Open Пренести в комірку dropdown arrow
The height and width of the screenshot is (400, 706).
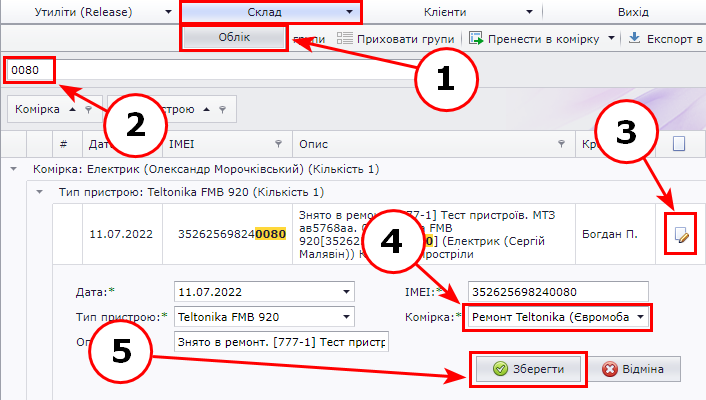pos(611,38)
